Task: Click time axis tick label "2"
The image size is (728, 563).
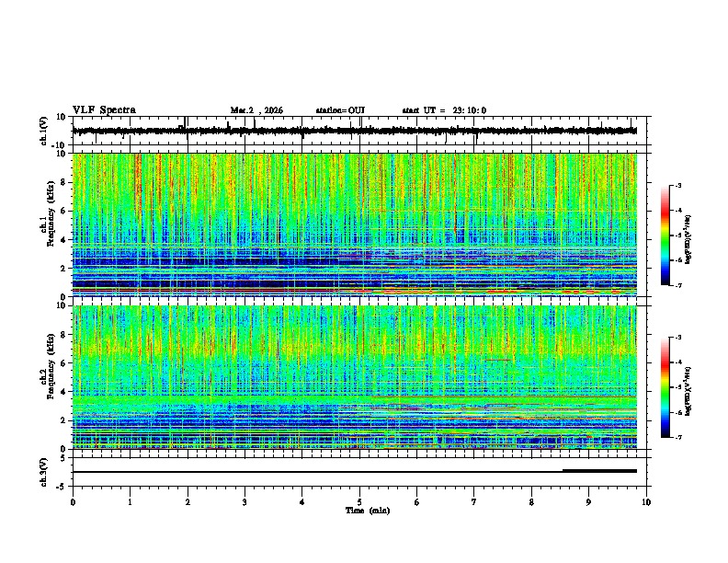Action: 188,502
